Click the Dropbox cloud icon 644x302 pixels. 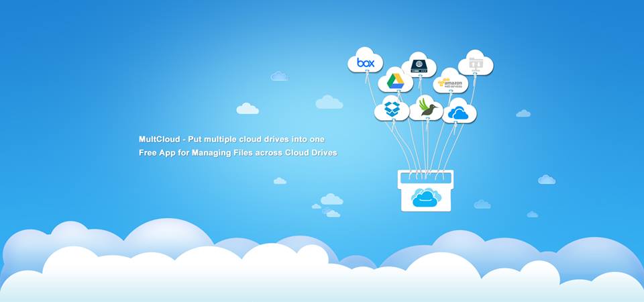pyautogui.click(x=392, y=109)
